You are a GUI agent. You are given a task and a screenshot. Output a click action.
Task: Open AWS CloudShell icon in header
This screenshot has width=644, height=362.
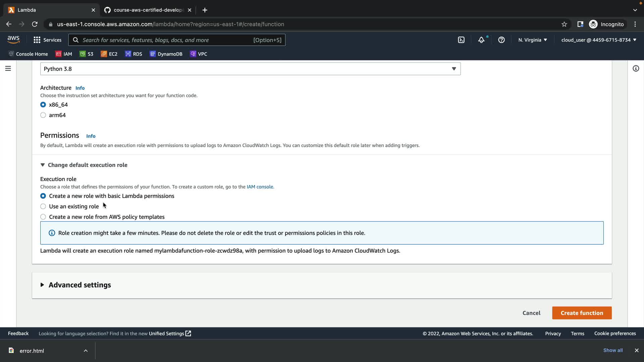tap(461, 40)
